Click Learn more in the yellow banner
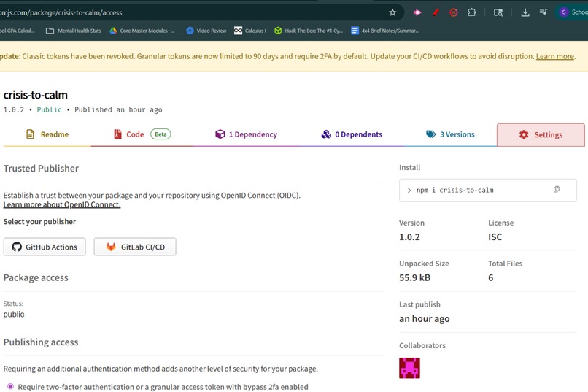Screen dimensions: 588x392 (x=554, y=56)
